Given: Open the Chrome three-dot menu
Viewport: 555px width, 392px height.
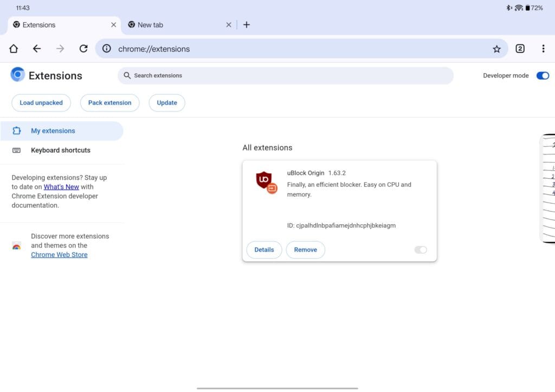Looking at the screenshot, I should tap(543, 48).
